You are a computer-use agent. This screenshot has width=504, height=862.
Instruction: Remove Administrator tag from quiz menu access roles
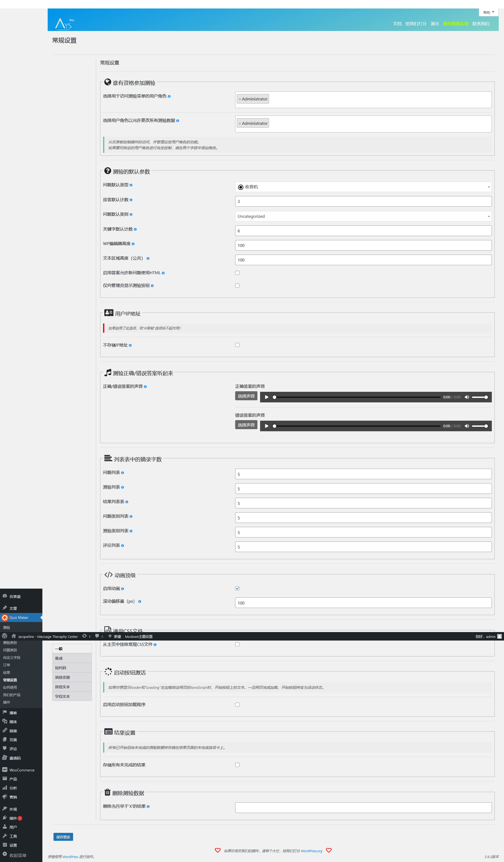pos(240,99)
